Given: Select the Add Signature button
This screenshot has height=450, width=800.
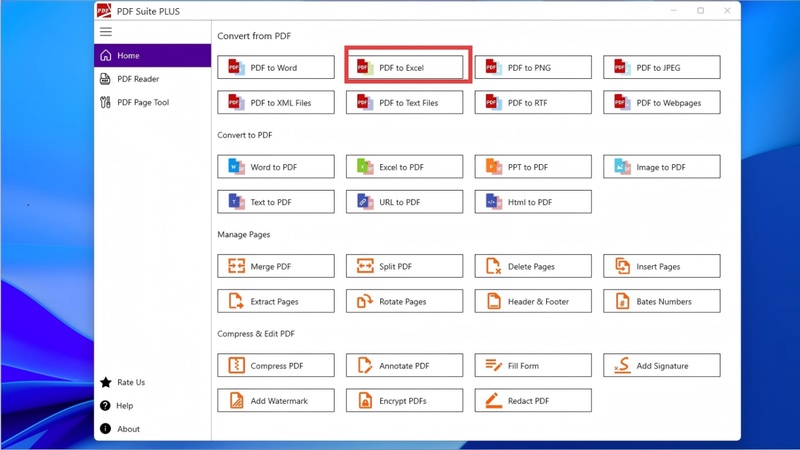Looking at the screenshot, I should (662, 365).
